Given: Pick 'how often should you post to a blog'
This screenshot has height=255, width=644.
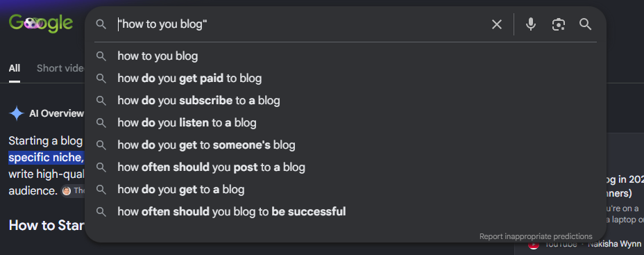Looking at the screenshot, I should pos(345,167).
